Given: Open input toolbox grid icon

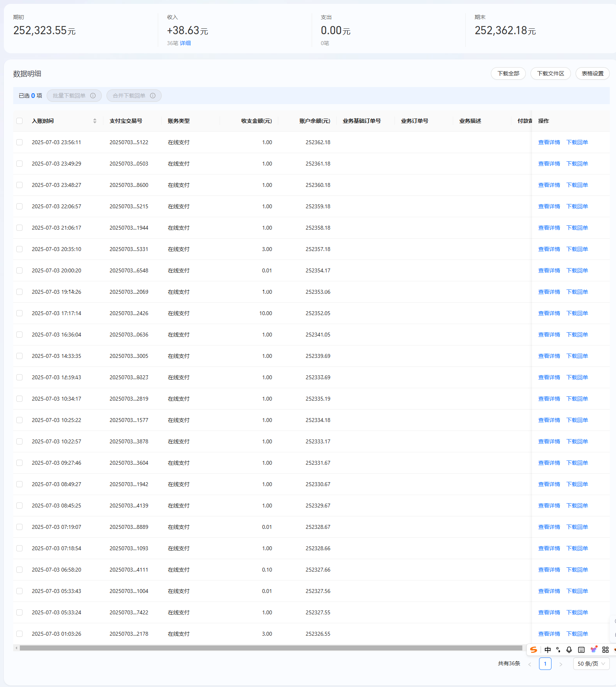Looking at the screenshot, I should (606, 650).
